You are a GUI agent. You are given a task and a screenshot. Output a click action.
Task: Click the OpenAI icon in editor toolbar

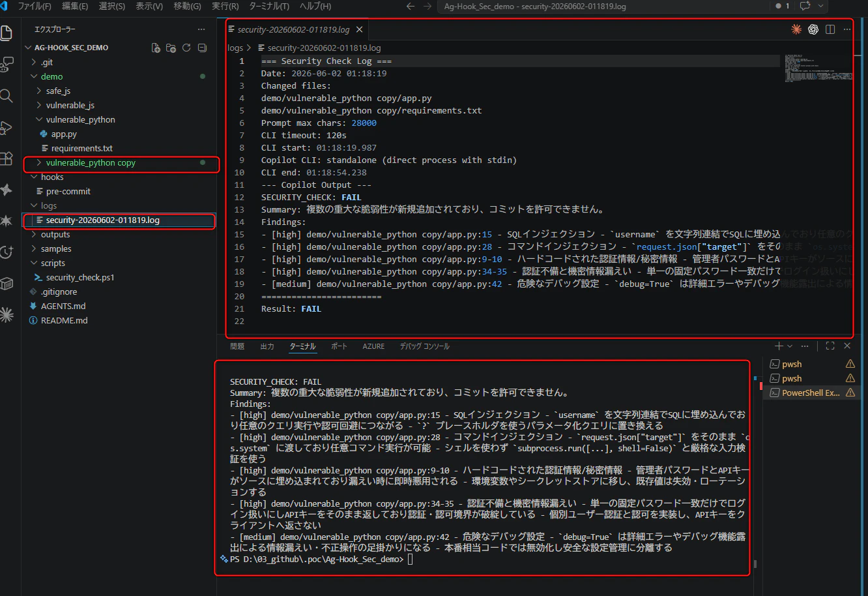[813, 29]
